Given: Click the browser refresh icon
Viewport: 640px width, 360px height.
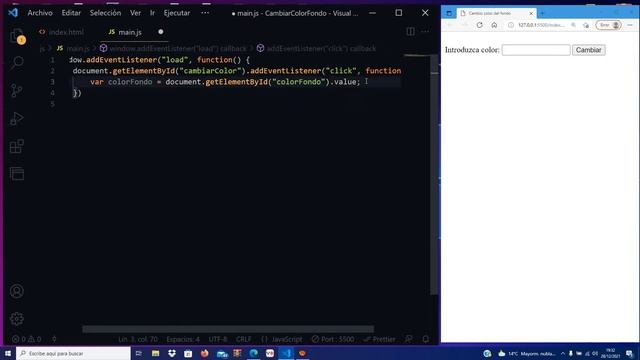Looking at the screenshot, I should pos(480,25).
